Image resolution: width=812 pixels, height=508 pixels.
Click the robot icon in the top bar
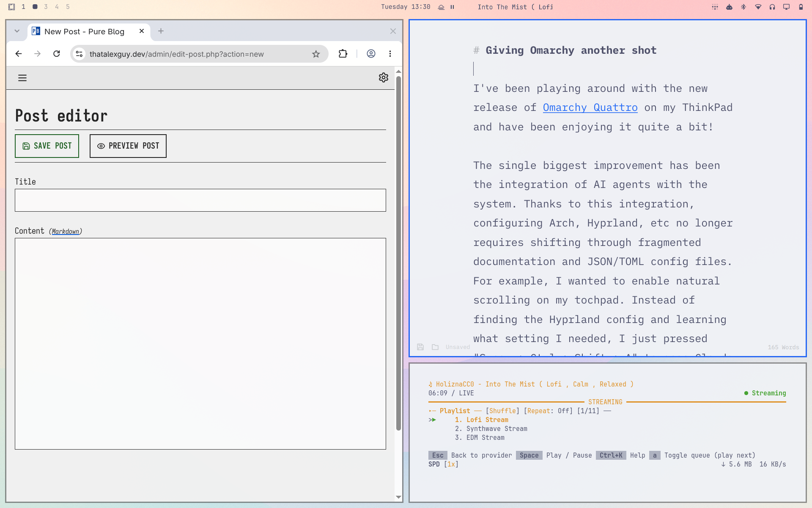pos(730,7)
